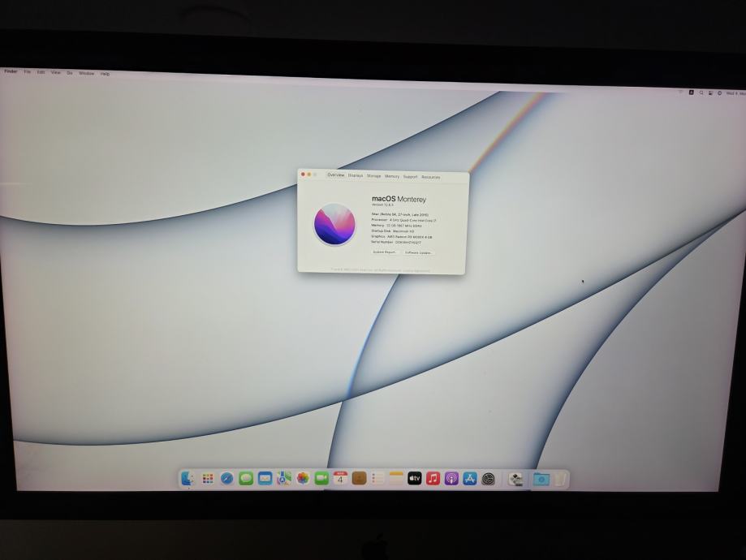Switch to the Overview tab
This screenshot has width=746, height=560.
[x=336, y=175]
